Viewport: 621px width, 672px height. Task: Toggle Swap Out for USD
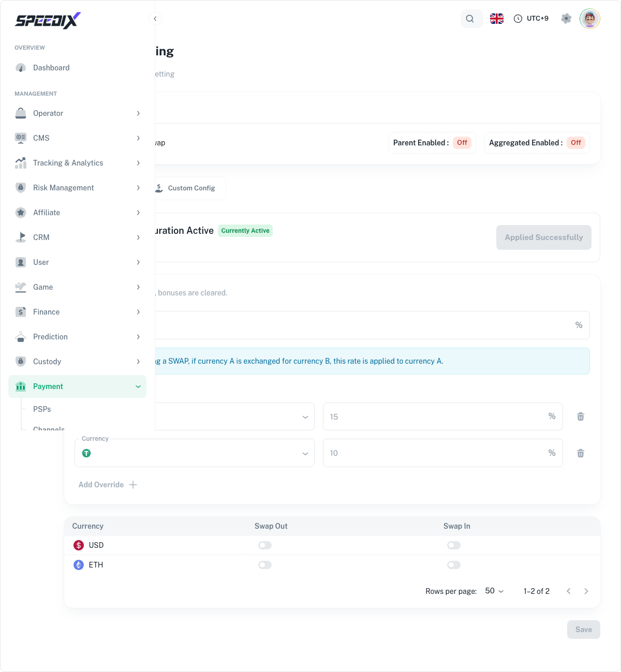265,545
